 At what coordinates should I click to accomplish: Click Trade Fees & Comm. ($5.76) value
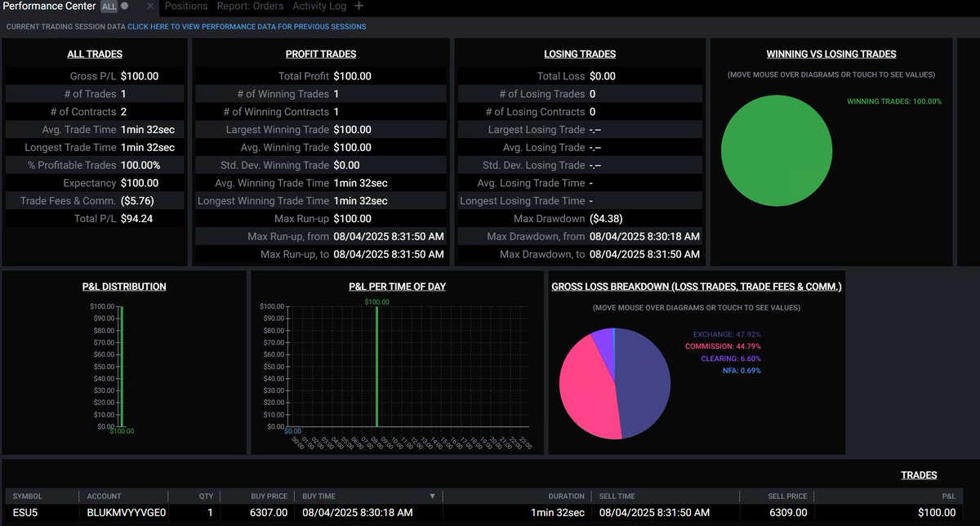click(x=137, y=201)
